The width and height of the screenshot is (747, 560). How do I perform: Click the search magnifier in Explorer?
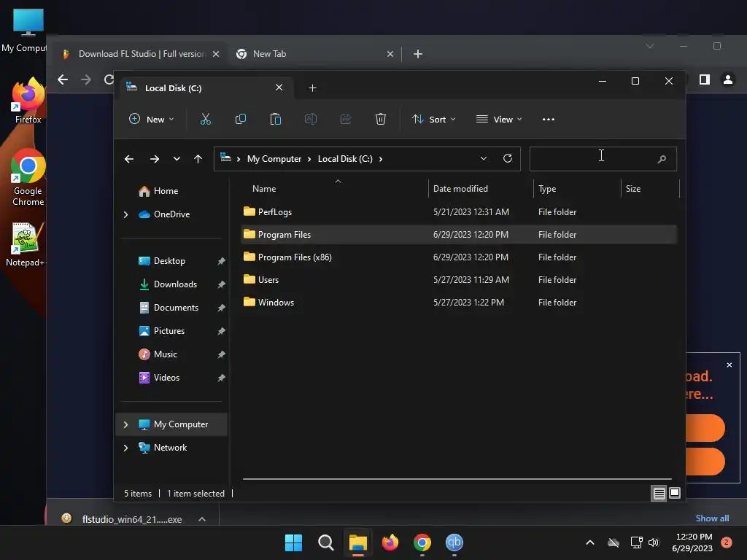pyautogui.click(x=662, y=159)
